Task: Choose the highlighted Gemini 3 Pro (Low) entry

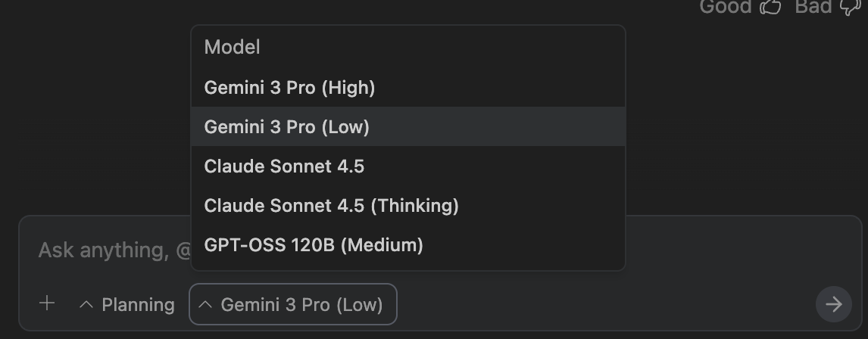Action: pos(286,127)
